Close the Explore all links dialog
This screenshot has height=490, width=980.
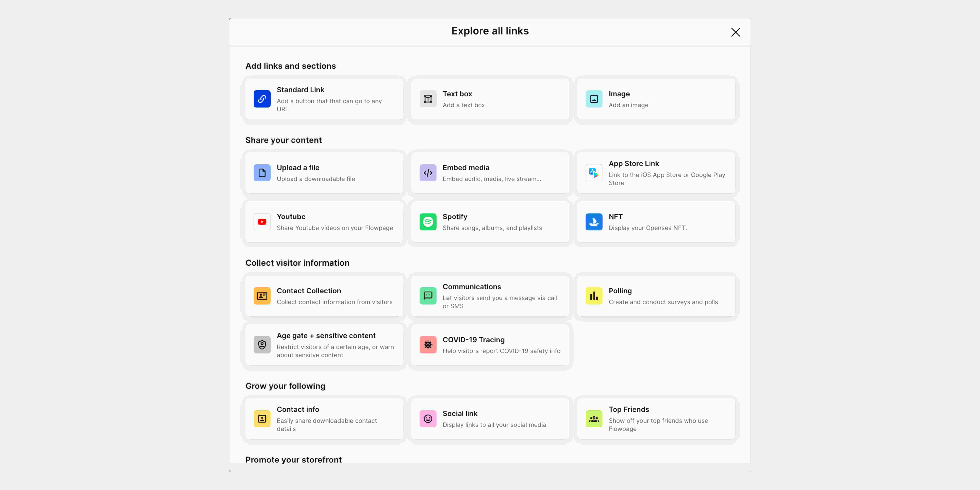tap(735, 32)
